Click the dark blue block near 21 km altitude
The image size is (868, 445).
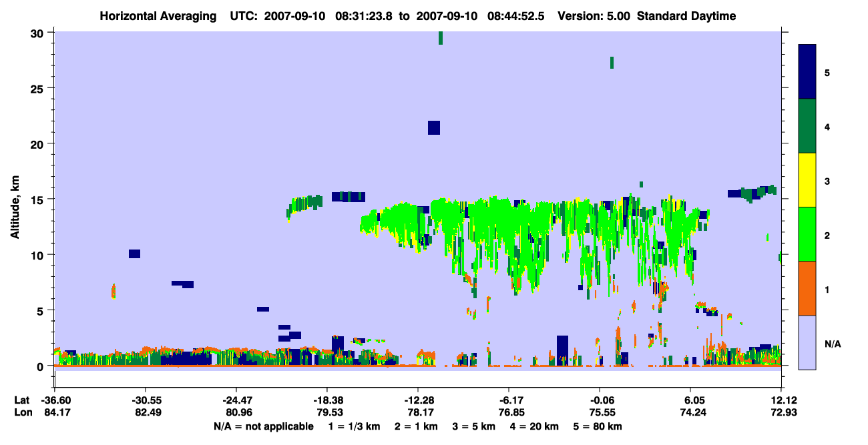point(434,127)
